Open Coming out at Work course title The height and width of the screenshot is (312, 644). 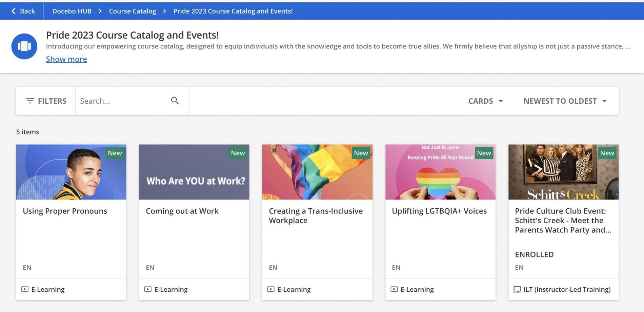pos(182,211)
